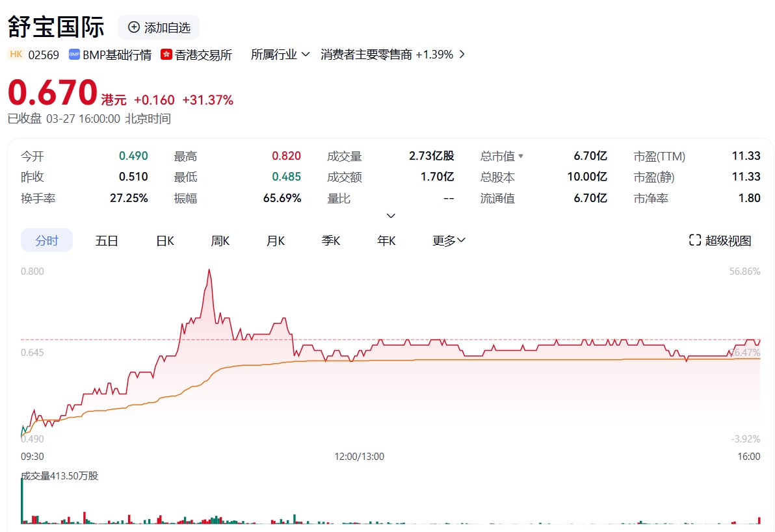Open the 总市值 dropdown triangle
The width and height of the screenshot is (775, 532).
point(520,156)
